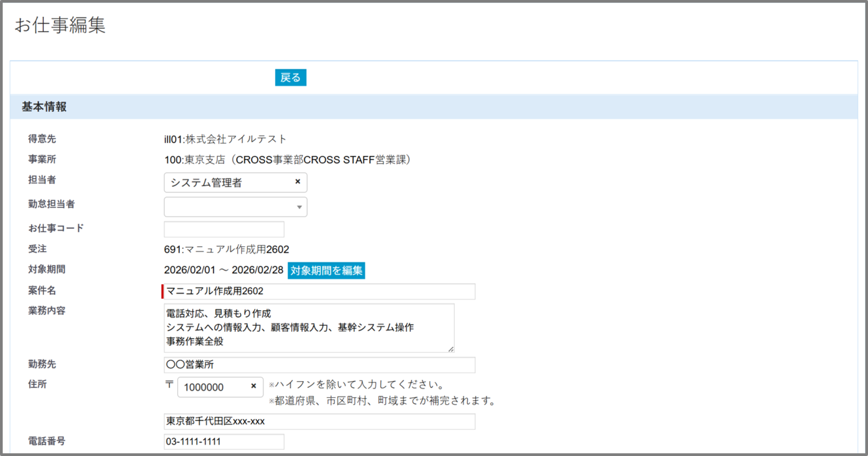
Task: Click the 電話番号 label
Action: [x=46, y=440]
